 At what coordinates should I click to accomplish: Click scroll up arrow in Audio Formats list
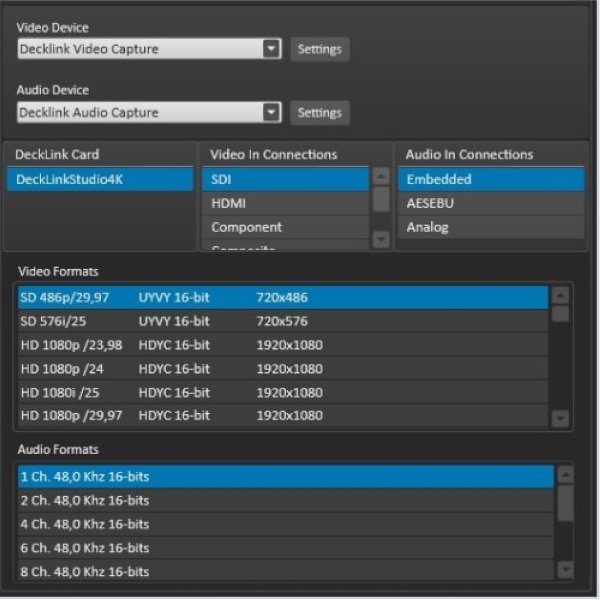(566, 475)
